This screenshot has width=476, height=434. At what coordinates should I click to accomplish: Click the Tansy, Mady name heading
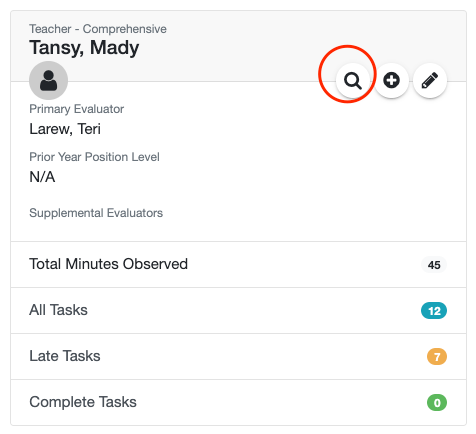[x=84, y=48]
